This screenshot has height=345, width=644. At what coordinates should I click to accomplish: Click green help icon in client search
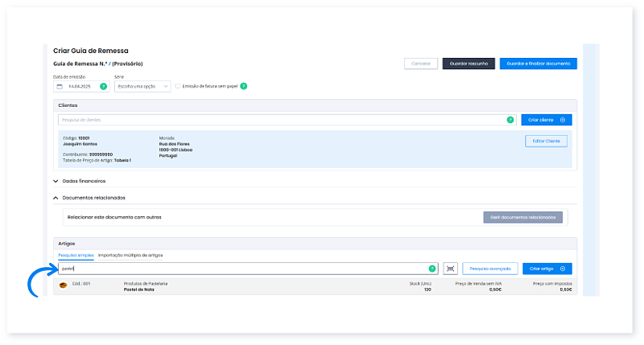(510, 120)
